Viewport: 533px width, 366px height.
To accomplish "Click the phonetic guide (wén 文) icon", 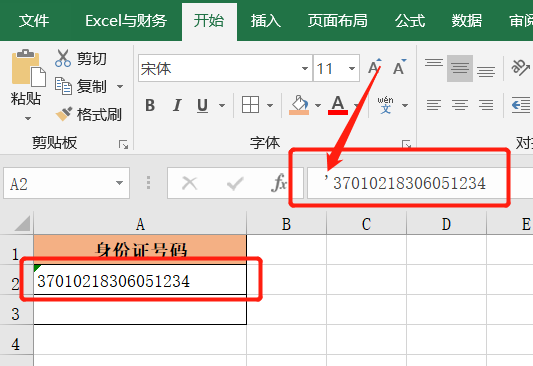I will (385, 105).
